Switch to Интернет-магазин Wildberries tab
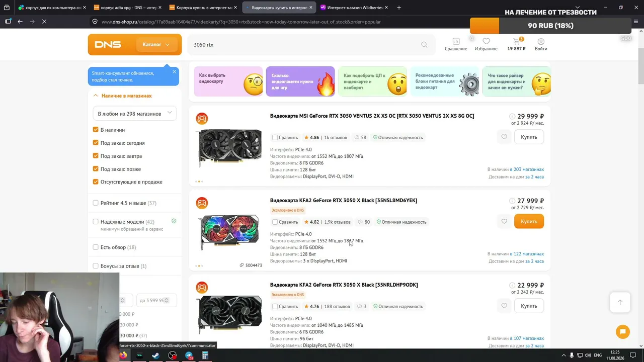This screenshot has width=644, height=362. tap(355, 8)
